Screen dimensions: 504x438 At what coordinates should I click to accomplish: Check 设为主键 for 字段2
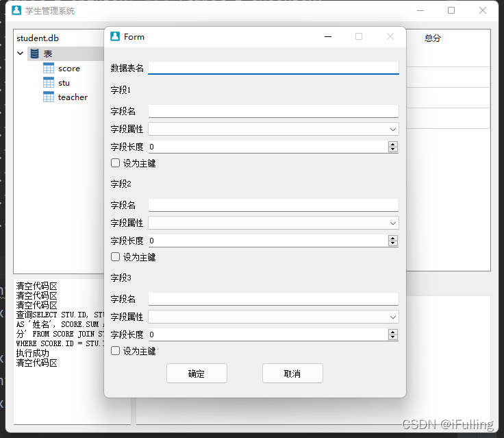(x=116, y=257)
